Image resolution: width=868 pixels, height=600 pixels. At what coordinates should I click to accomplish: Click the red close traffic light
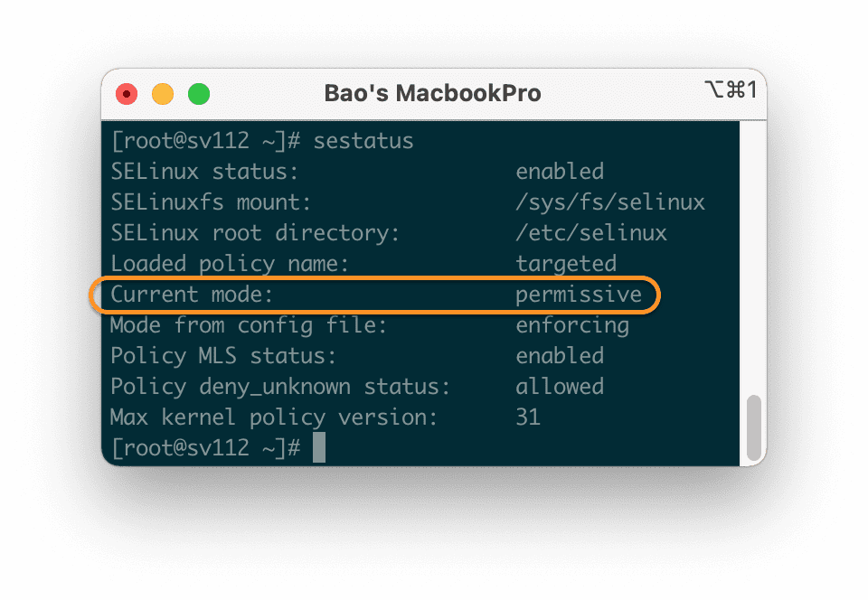pos(127,93)
